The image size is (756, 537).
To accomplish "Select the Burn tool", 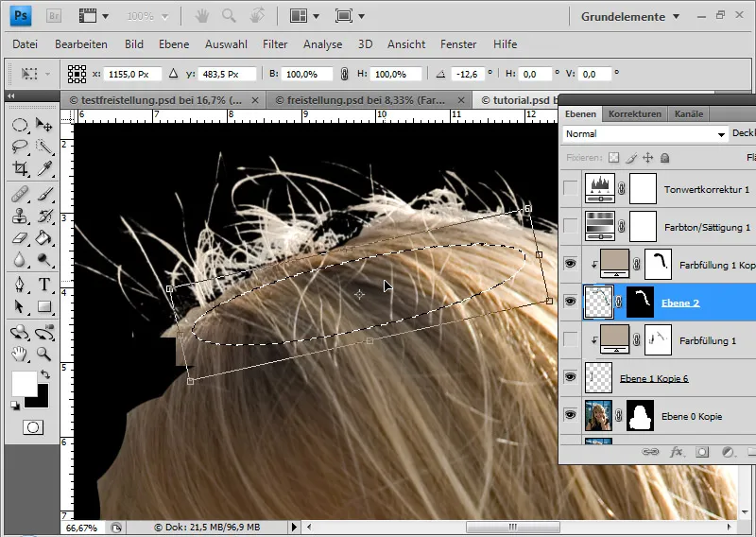I will click(43, 260).
